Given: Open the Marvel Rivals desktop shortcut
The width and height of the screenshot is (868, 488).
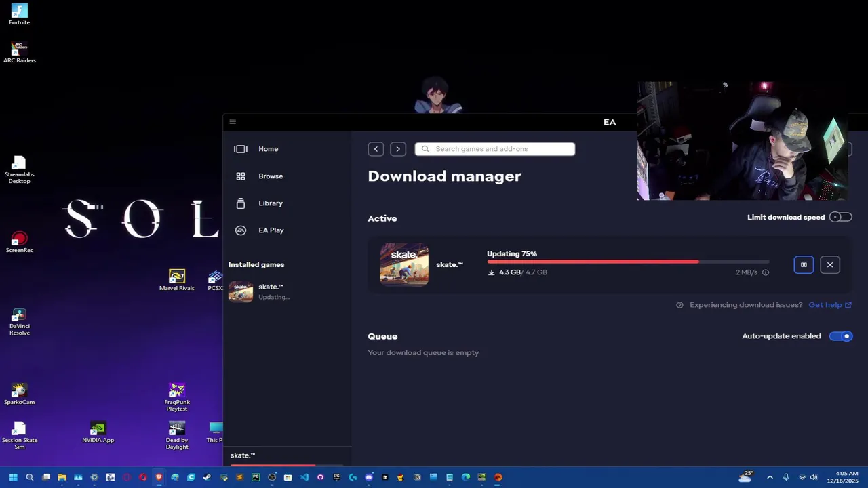Looking at the screenshot, I should (x=177, y=281).
